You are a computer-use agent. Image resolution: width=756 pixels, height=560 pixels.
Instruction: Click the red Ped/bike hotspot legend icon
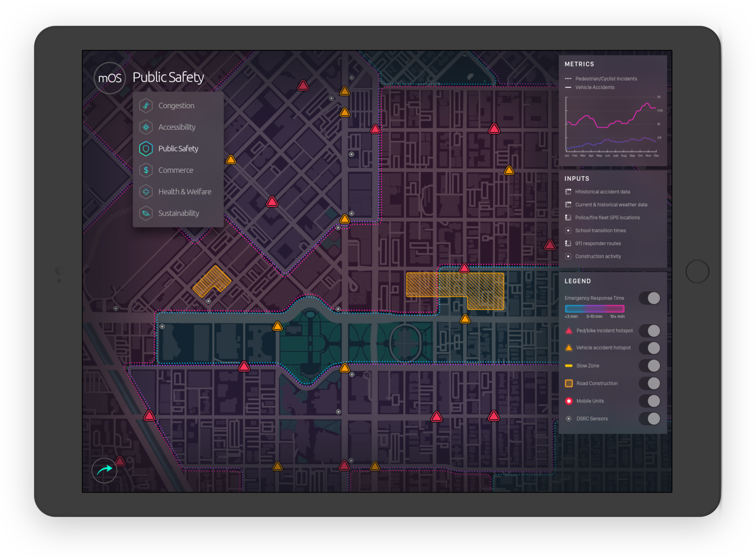[x=569, y=331]
